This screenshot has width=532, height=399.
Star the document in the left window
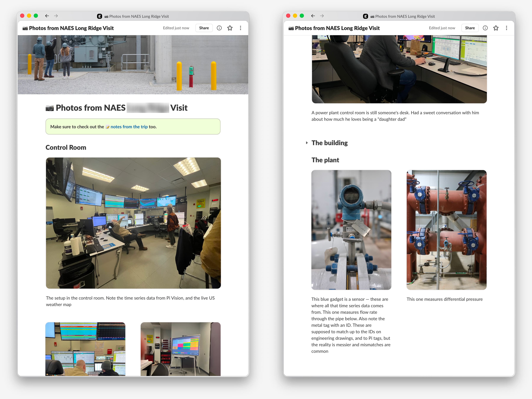tap(230, 28)
